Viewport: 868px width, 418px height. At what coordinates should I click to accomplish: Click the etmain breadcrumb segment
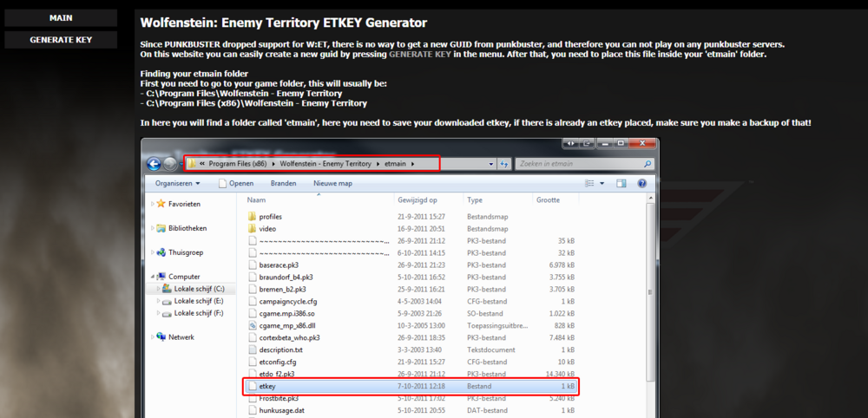395,164
